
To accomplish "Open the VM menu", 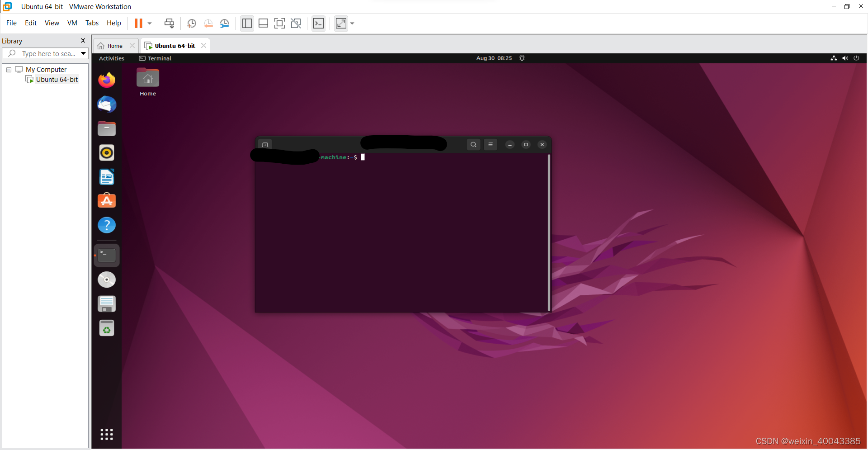I will pos(72,23).
